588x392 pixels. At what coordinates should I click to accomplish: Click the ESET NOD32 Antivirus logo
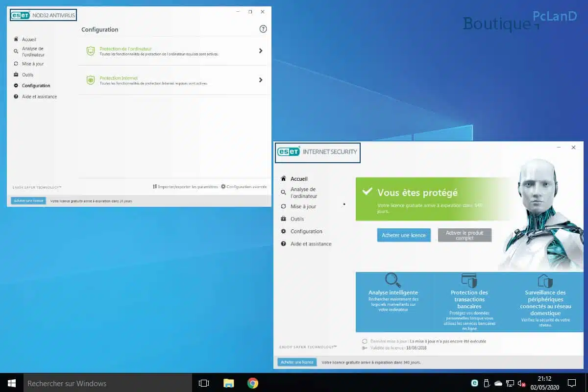click(x=43, y=15)
